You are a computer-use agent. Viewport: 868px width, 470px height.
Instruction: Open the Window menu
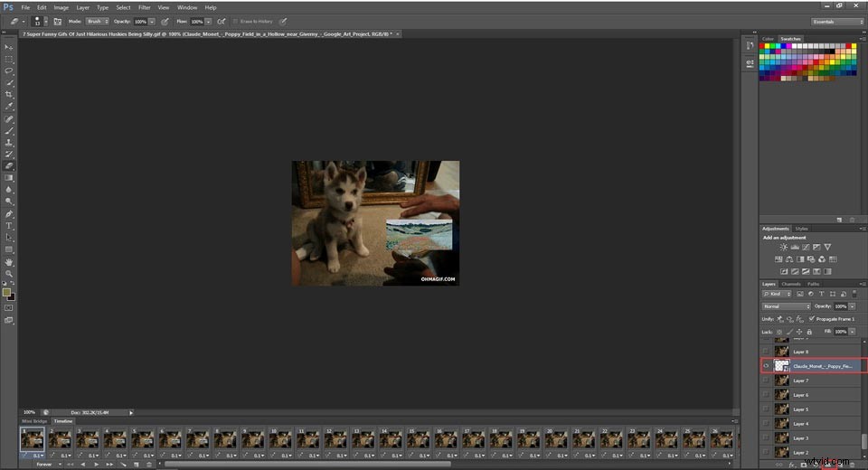pos(187,8)
